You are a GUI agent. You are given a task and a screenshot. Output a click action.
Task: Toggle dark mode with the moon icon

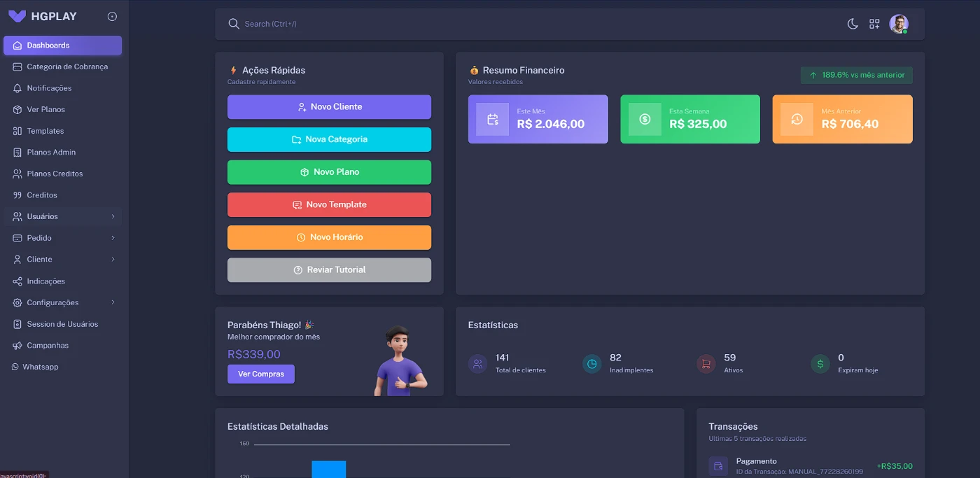point(853,24)
